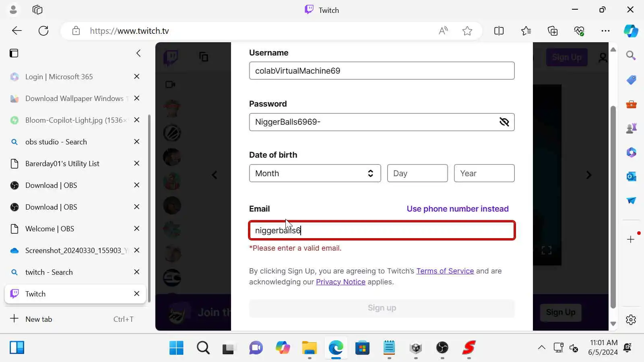Open taskbar Search

click(x=203, y=348)
